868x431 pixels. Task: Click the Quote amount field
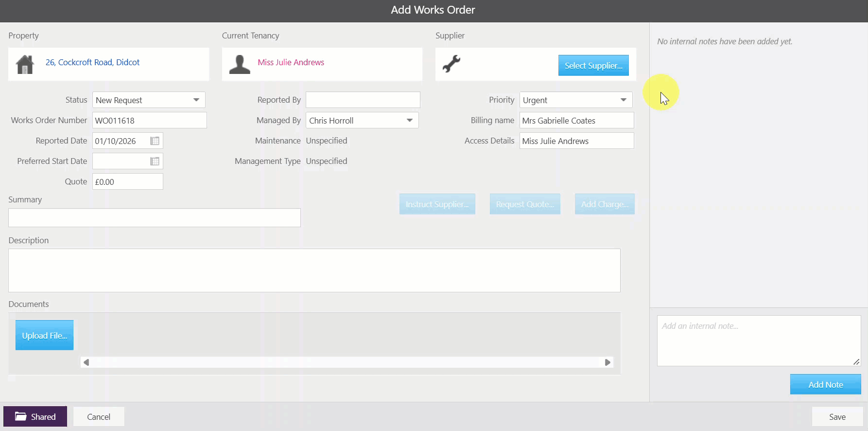(x=128, y=181)
